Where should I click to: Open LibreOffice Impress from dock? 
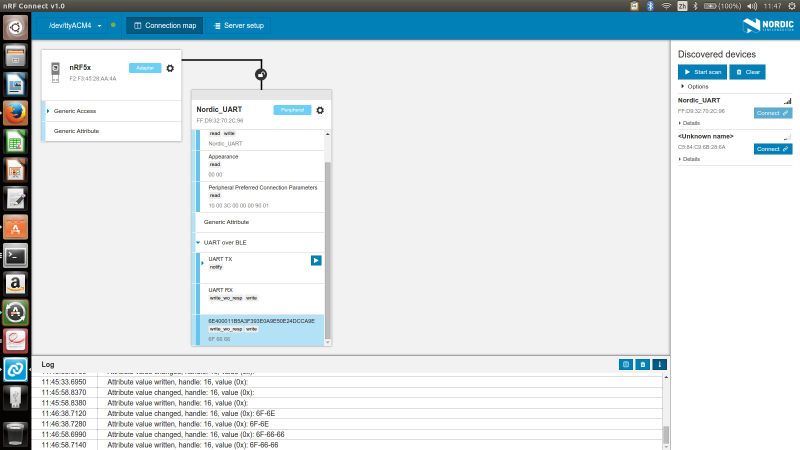(15, 170)
